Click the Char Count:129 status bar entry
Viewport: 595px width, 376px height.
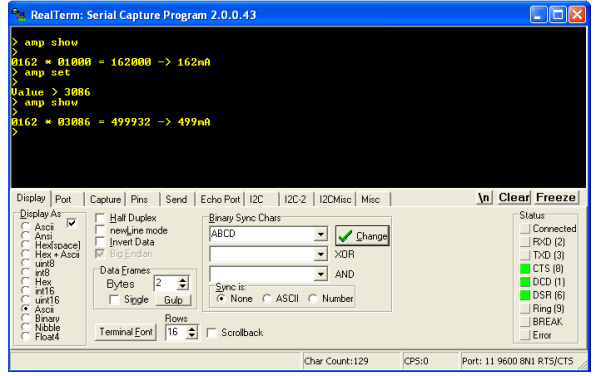[351, 361]
